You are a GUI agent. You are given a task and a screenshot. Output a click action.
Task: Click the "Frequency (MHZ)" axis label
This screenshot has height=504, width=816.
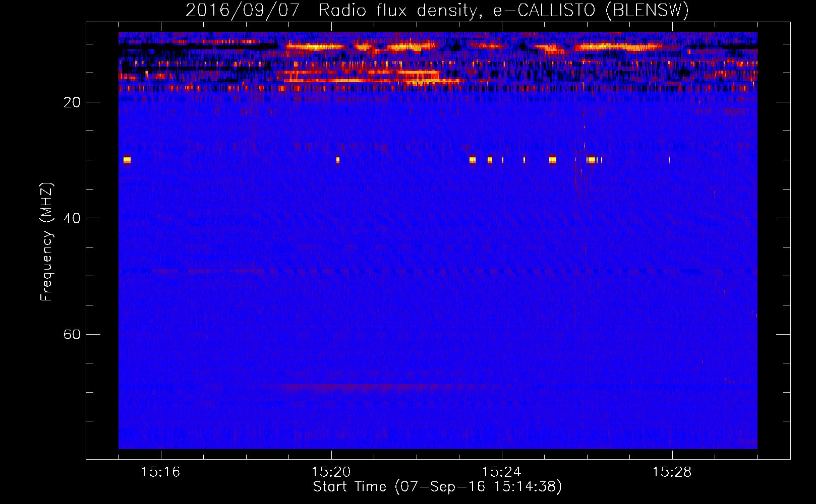pyautogui.click(x=46, y=242)
